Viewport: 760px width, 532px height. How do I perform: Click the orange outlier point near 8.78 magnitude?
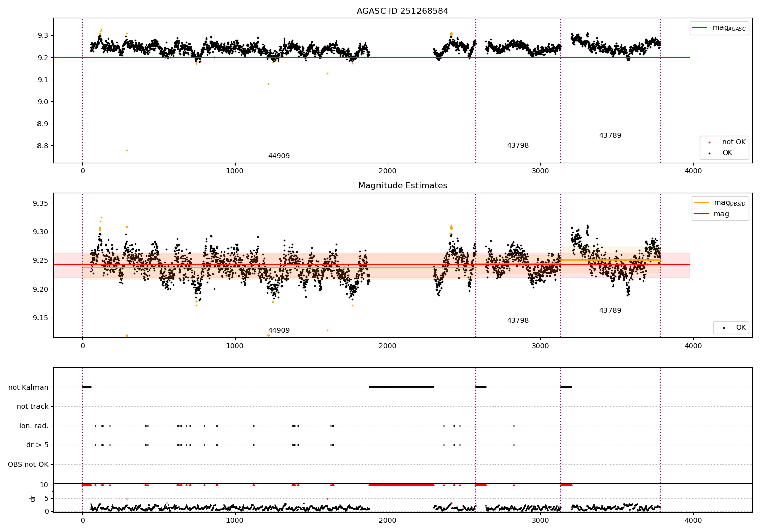tap(127, 150)
